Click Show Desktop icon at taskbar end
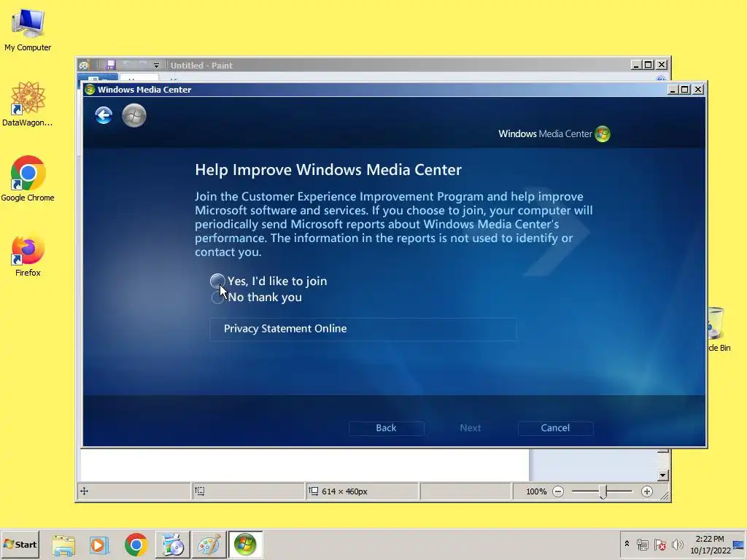The width and height of the screenshot is (747, 560). (x=739, y=545)
